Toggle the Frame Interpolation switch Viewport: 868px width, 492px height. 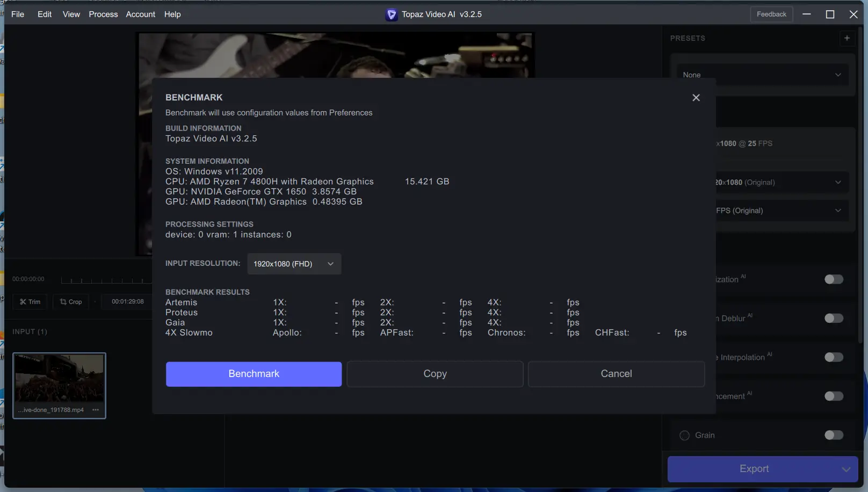click(834, 357)
